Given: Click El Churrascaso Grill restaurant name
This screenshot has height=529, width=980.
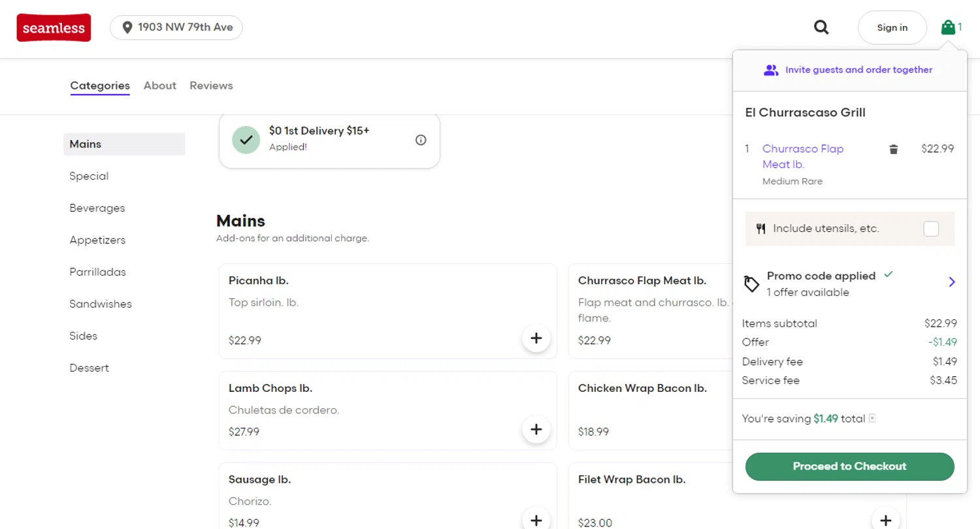Looking at the screenshot, I should (x=806, y=112).
